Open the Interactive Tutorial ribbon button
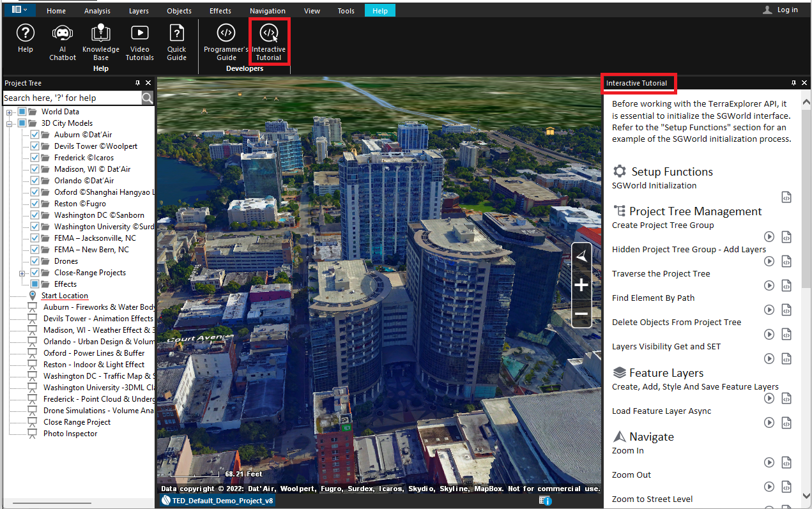 tap(269, 42)
